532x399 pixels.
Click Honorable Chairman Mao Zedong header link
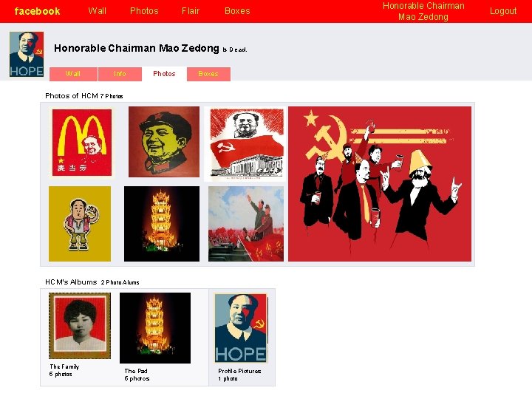coord(423,11)
